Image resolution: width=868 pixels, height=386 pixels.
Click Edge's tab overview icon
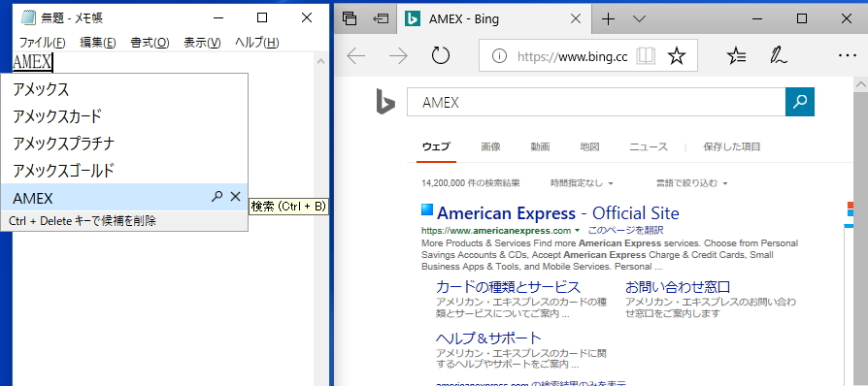pos(350,18)
